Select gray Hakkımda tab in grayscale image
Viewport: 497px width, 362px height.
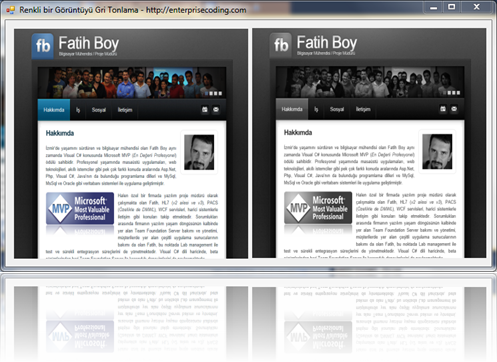click(x=292, y=109)
